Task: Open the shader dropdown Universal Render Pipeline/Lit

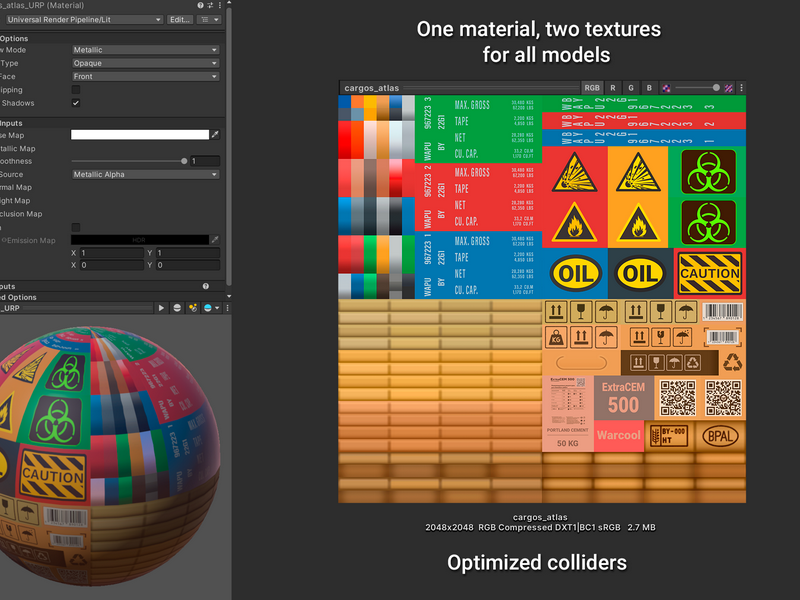Action: click(x=84, y=19)
